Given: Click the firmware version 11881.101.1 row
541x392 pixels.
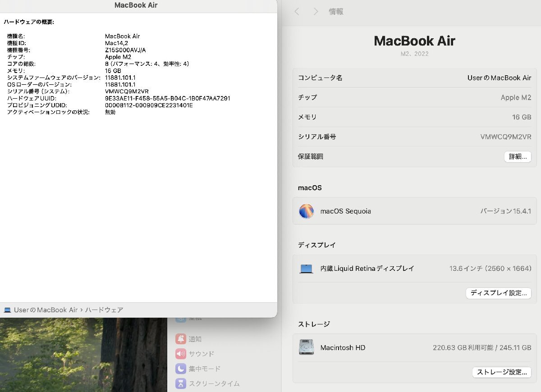Looking at the screenshot, I should 71,77.
